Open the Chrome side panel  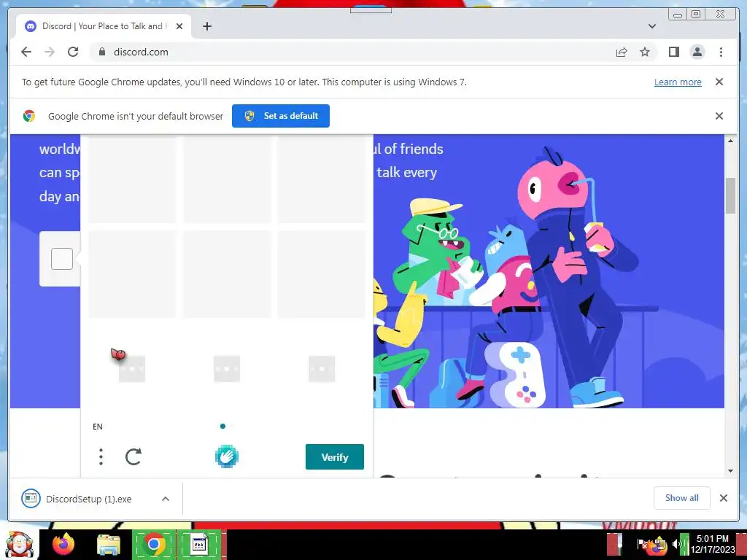click(x=673, y=52)
